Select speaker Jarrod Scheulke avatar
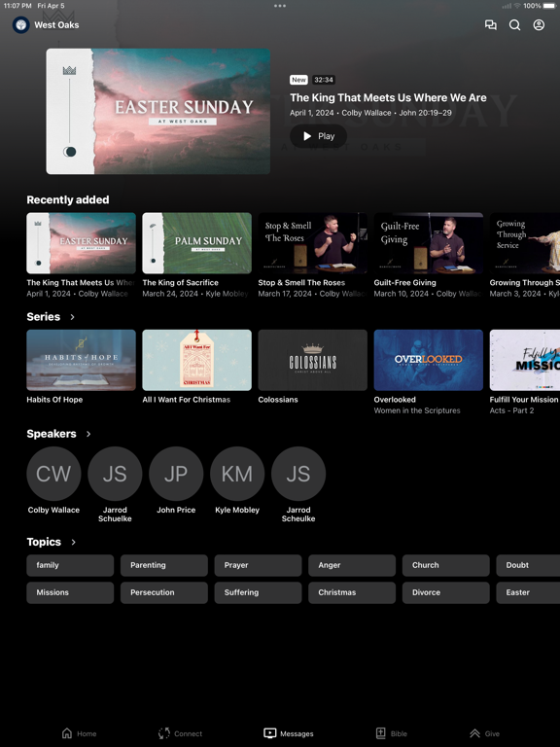This screenshot has width=560, height=747. (x=298, y=474)
